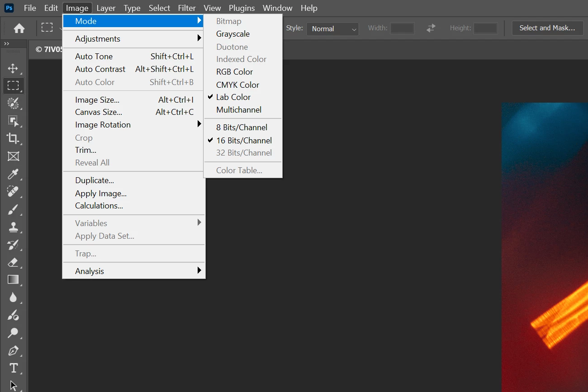Click the Select and Mask button
Screen dimensions: 588x392
point(547,28)
